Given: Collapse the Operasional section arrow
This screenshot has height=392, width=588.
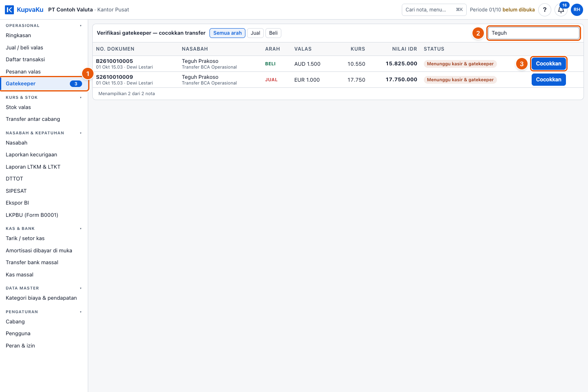Looking at the screenshot, I should 81,26.
